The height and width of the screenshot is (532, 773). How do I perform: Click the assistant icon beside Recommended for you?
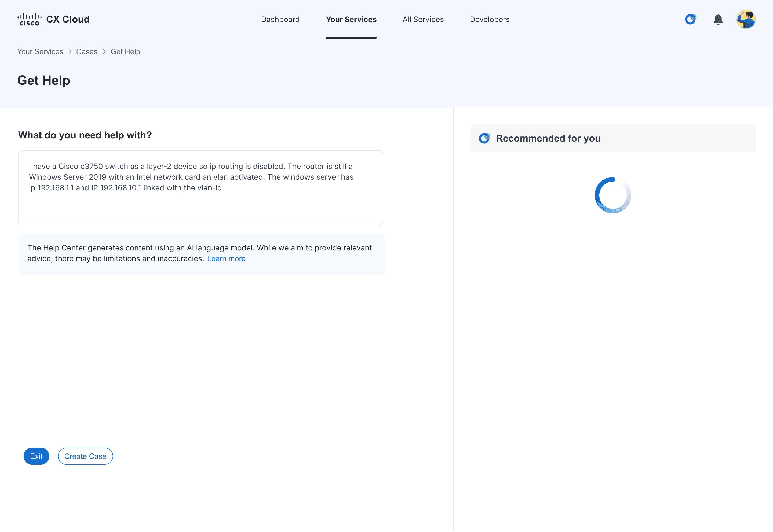tap(484, 138)
